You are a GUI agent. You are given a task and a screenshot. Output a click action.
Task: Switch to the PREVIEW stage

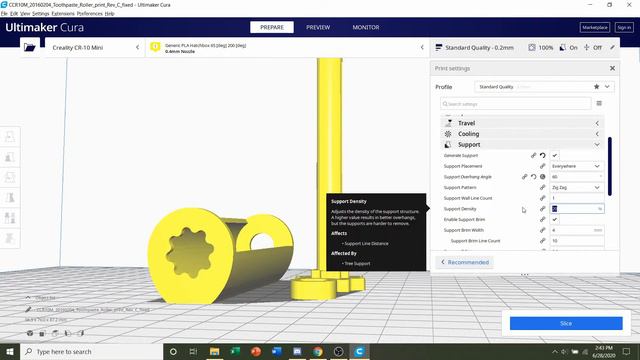[x=318, y=27]
